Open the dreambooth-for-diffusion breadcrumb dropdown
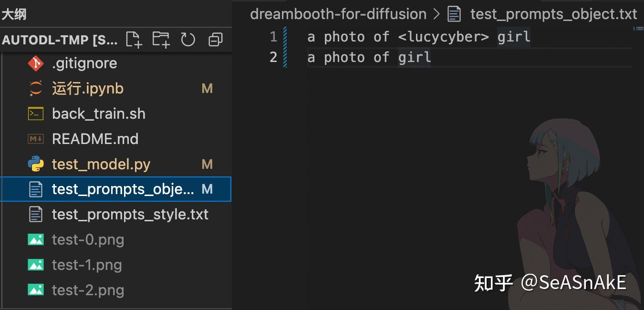 [x=338, y=14]
